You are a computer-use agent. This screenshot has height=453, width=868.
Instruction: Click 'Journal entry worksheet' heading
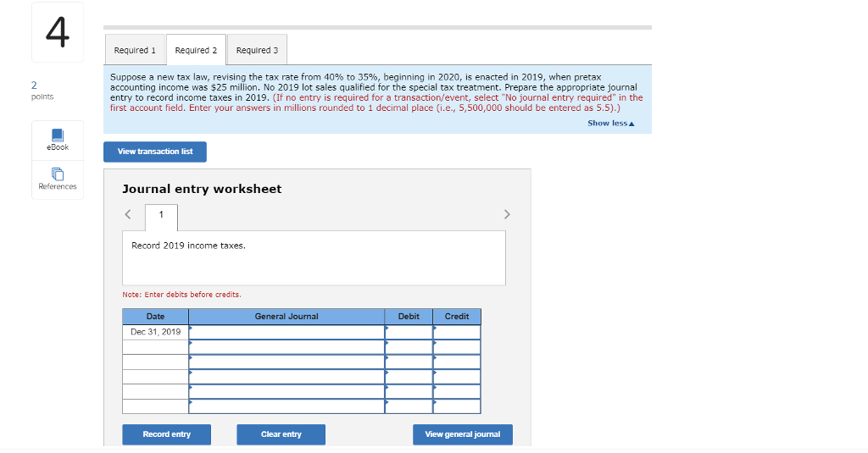coord(202,189)
